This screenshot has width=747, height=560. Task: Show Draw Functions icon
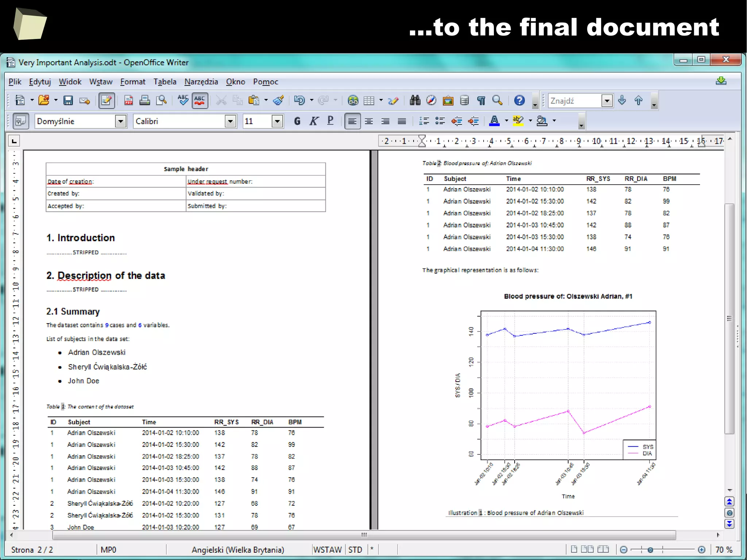point(393,100)
